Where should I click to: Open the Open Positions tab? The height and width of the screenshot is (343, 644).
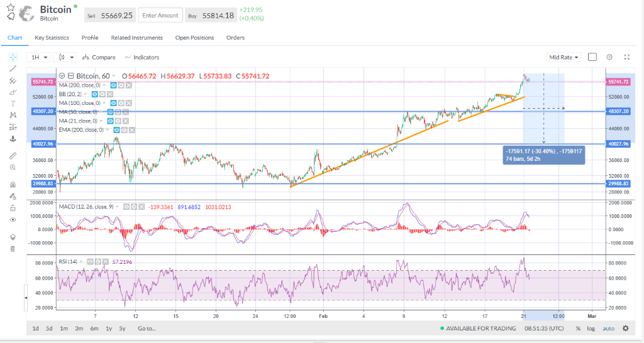point(195,38)
